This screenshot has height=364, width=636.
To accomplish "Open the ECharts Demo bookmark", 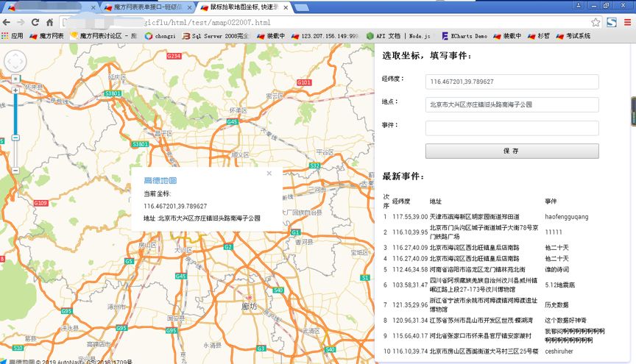I will tap(464, 36).
